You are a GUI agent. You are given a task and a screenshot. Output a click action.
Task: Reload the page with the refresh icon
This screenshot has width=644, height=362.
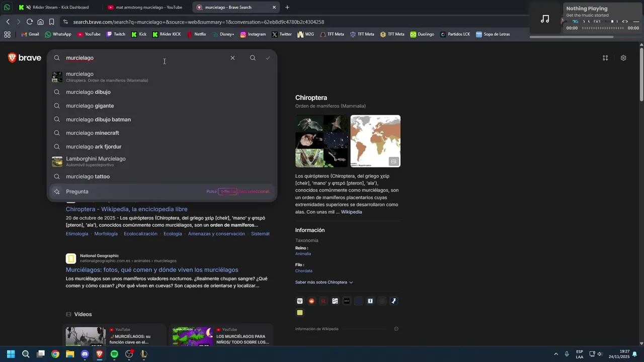30,22
